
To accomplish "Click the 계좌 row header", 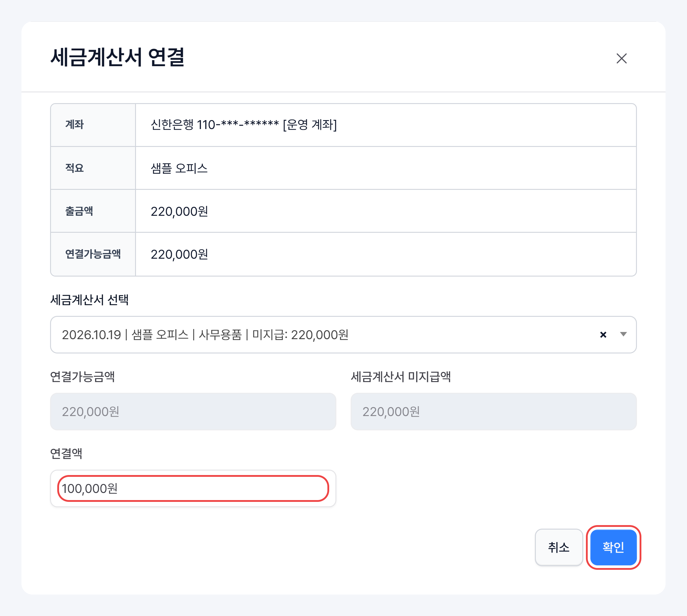I will (93, 125).
